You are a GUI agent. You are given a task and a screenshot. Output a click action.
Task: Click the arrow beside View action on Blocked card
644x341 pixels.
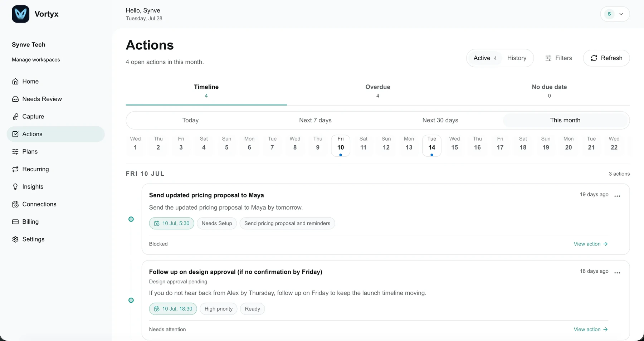coord(605,244)
